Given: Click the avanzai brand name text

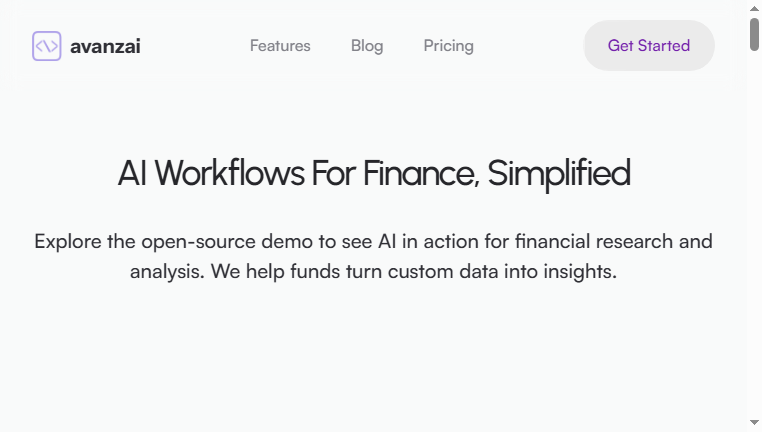Looking at the screenshot, I should (105, 47).
